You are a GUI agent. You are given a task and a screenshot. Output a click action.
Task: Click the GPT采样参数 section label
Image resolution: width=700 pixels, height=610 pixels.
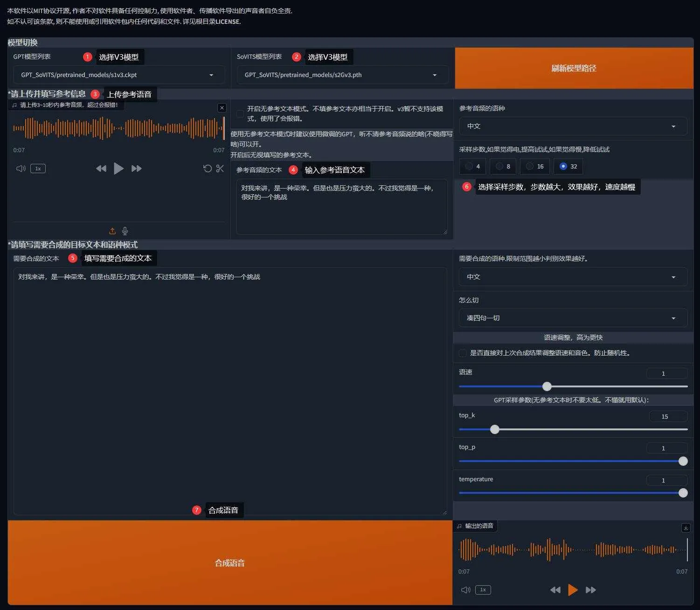[571, 400]
